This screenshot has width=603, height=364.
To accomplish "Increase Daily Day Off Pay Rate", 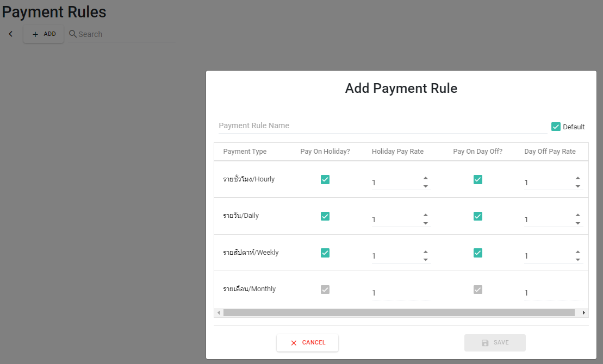I will point(578,215).
